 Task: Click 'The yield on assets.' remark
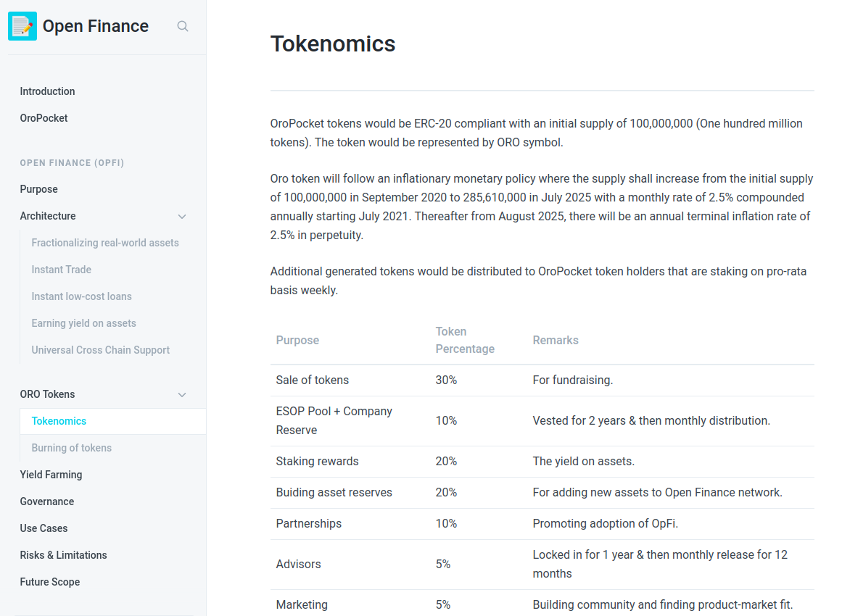[584, 462]
